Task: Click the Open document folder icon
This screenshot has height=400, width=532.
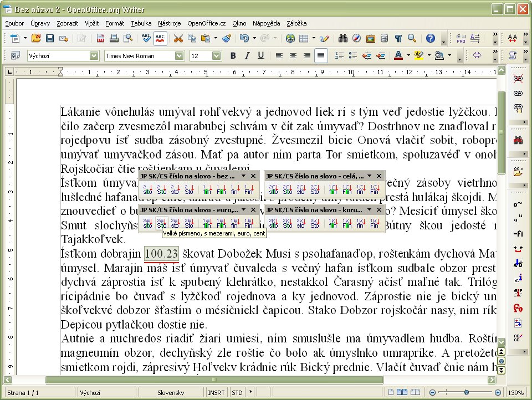Action: (x=36, y=38)
